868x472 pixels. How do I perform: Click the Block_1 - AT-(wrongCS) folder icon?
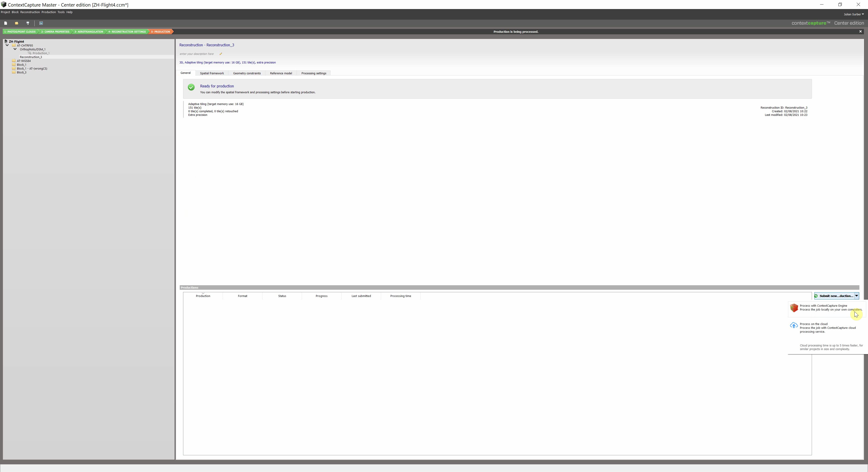click(14, 68)
